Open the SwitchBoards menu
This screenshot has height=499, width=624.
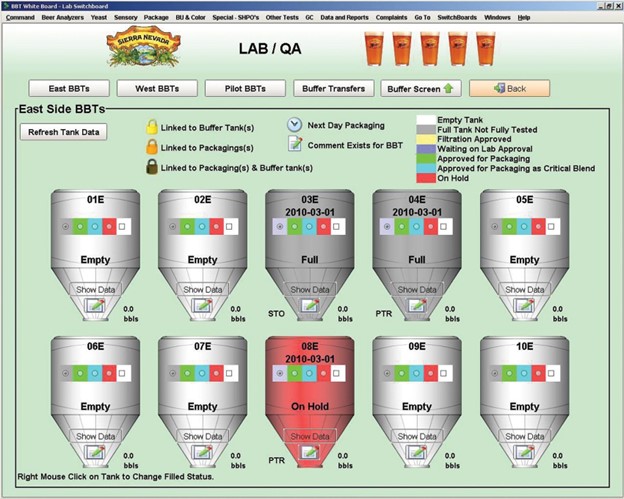point(457,17)
